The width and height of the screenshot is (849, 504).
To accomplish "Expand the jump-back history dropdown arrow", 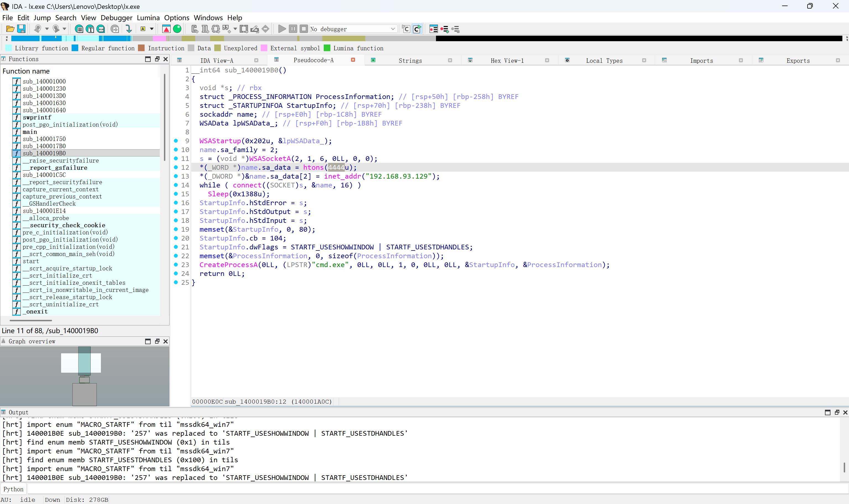I will coord(47,29).
